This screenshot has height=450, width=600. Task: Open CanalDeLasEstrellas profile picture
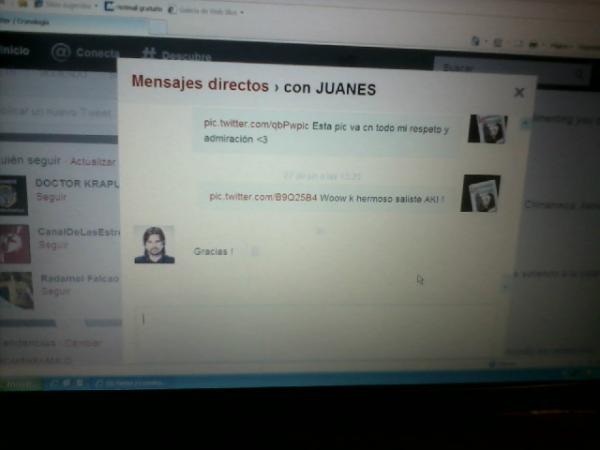click(15, 244)
